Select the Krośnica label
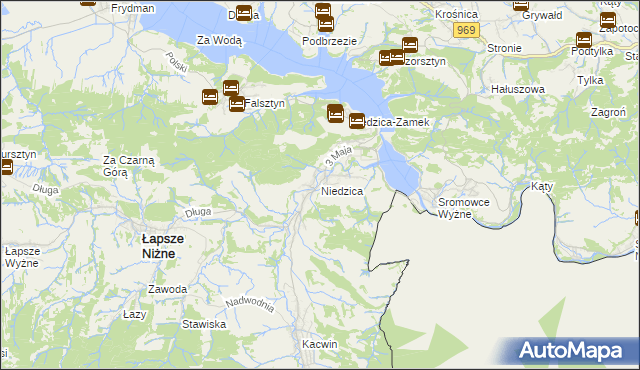Screen dimensions: 640x370 tap(456, 14)
